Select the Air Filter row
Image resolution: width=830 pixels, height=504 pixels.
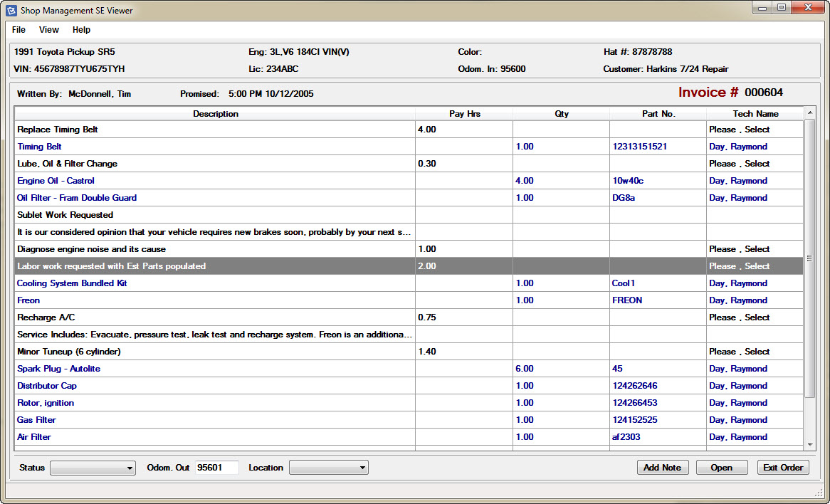click(409, 437)
